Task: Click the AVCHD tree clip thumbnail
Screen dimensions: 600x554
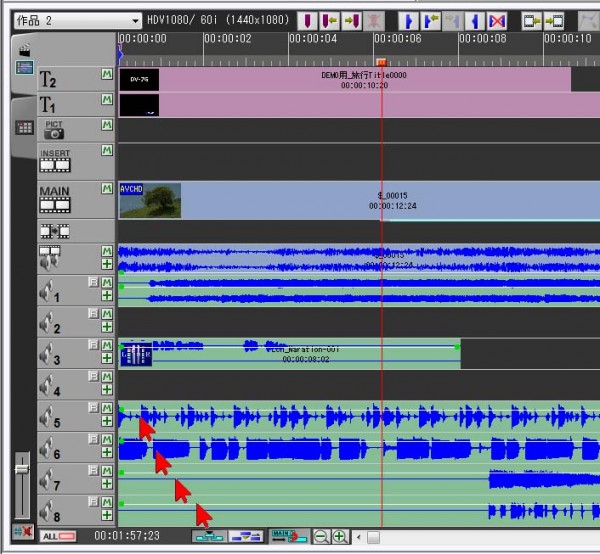Action: click(150, 200)
